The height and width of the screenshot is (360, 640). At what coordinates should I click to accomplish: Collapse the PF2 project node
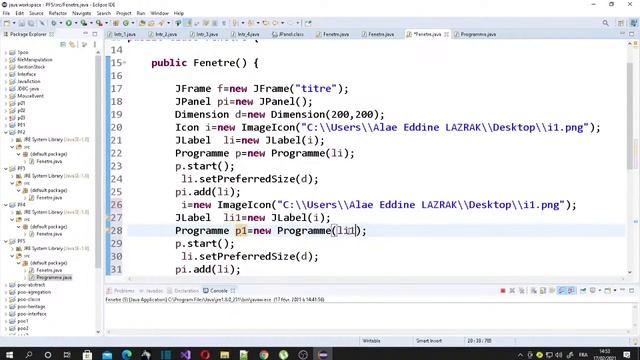click(x=6, y=132)
